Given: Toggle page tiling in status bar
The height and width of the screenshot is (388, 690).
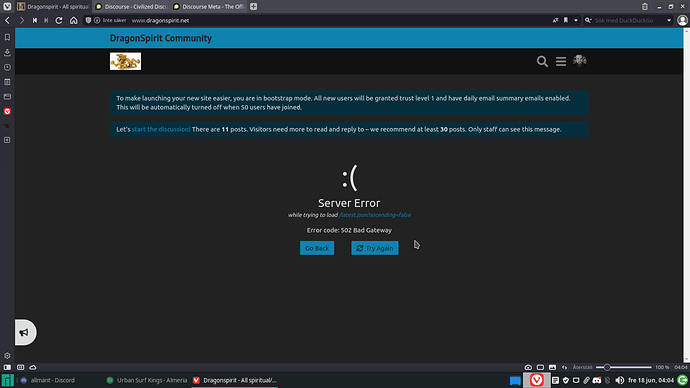Looking at the screenshot, I should tap(540, 367).
